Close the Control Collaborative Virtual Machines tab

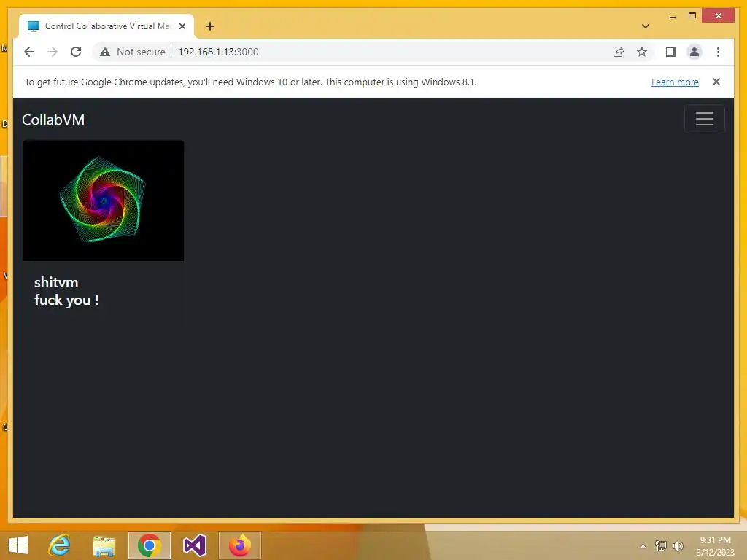point(182,26)
